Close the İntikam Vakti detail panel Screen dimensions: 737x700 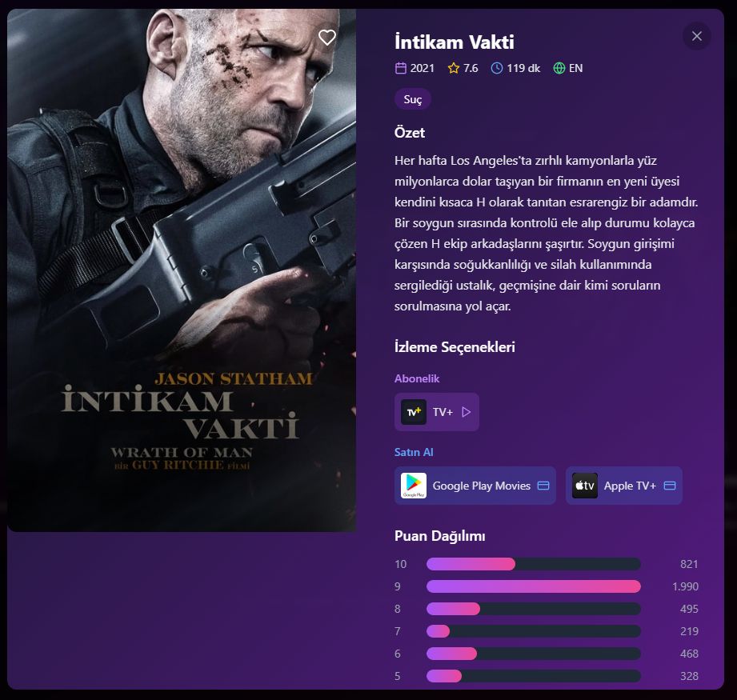tap(696, 36)
